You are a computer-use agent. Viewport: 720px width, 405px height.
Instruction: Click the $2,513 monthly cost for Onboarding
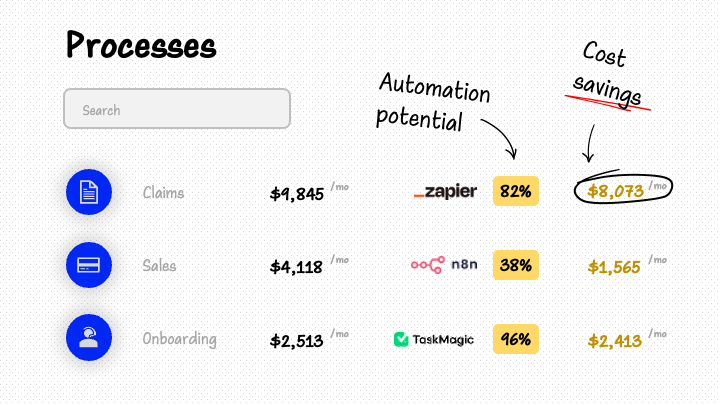click(x=297, y=341)
